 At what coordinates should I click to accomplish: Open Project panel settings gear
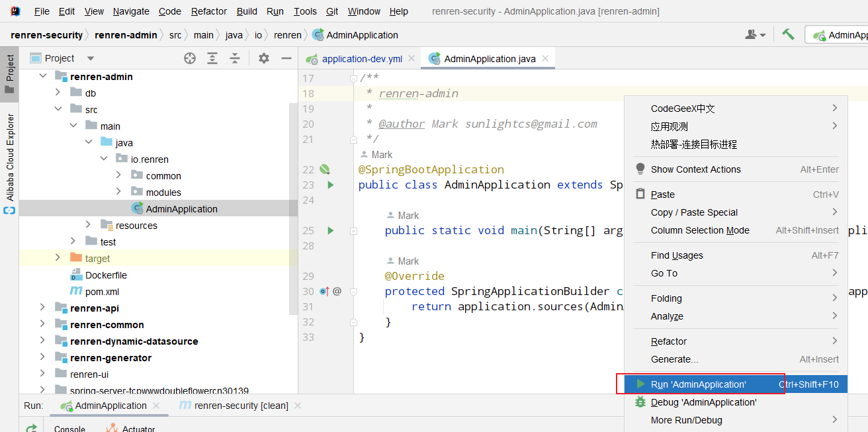[264, 58]
